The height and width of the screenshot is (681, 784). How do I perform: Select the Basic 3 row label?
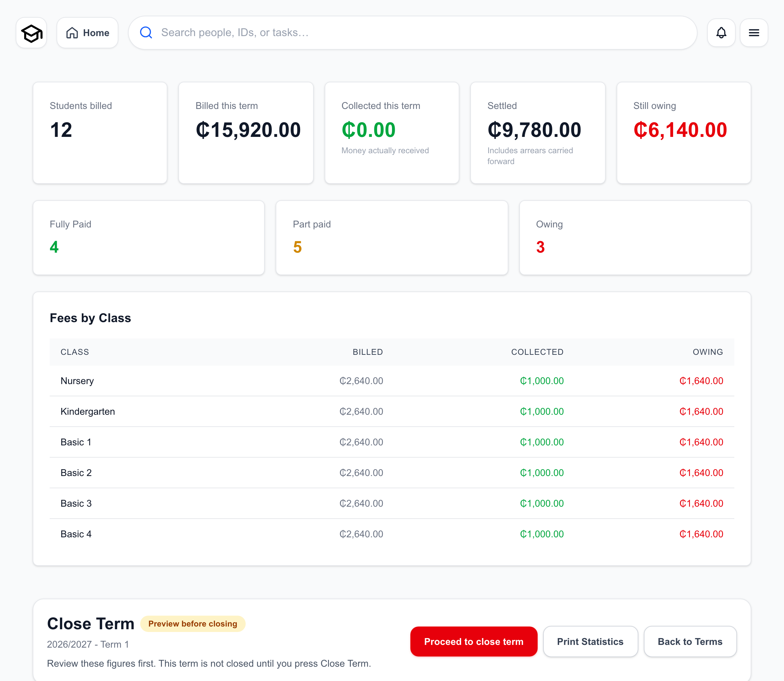76,503
